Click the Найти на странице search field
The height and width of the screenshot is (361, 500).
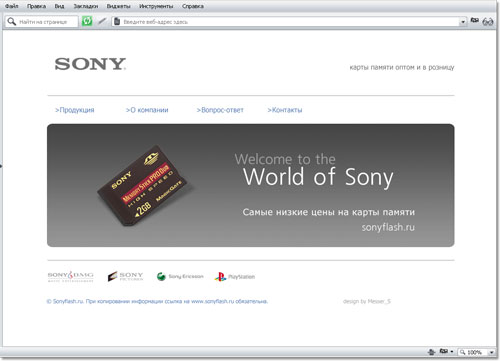point(42,22)
